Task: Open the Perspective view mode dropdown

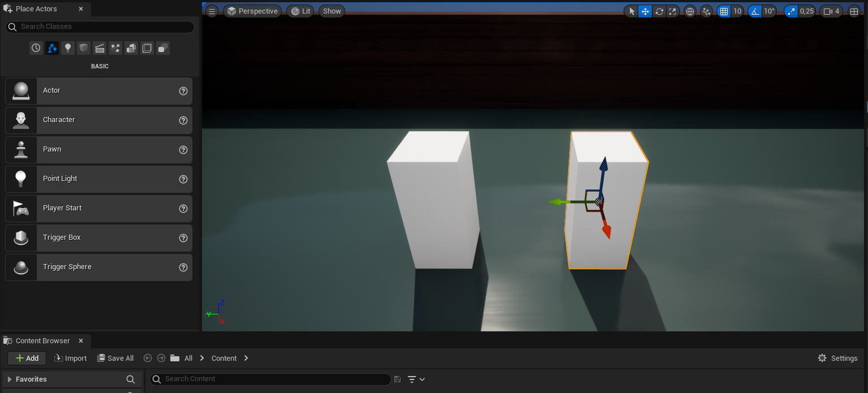Action: point(252,11)
